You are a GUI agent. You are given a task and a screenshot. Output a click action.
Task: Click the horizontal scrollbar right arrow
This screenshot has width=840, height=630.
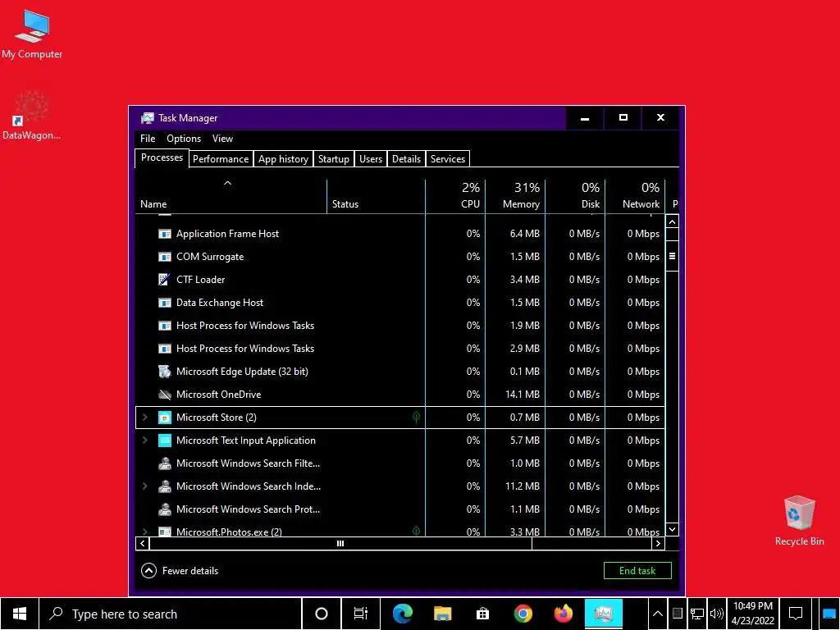[x=659, y=543]
